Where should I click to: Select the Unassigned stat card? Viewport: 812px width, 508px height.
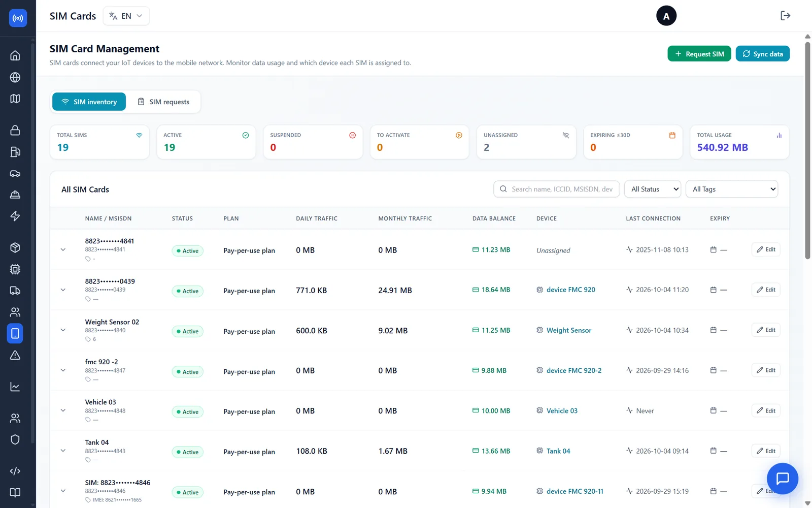click(x=526, y=142)
